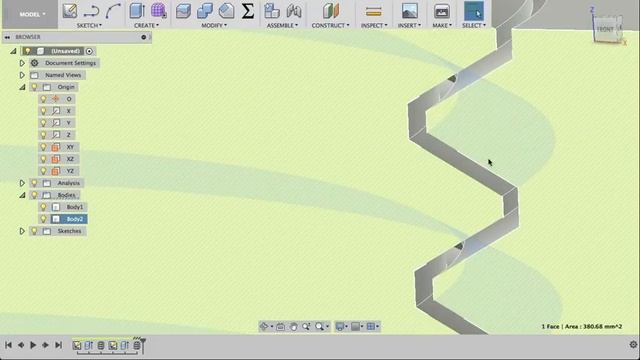The height and width of the screenshot is (360, 640).
Task: Click the Browser panel options dot
Action: point(144,37)
